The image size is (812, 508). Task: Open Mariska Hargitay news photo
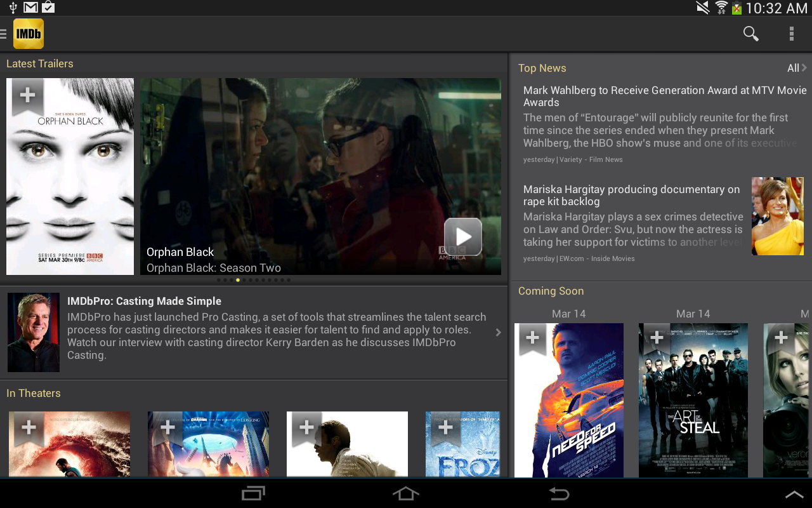[778, 216]
